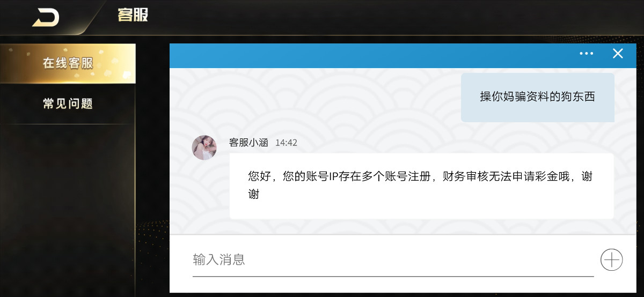Tap the 14:42 message timestamp
The width and height of the screenshot is (644, 297).
tap(286, 143)
